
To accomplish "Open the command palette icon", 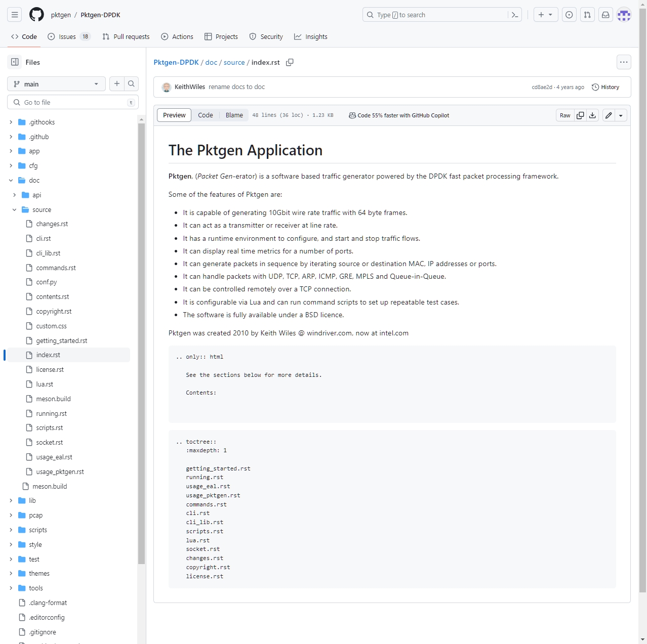I will click(x=515, y=15).
